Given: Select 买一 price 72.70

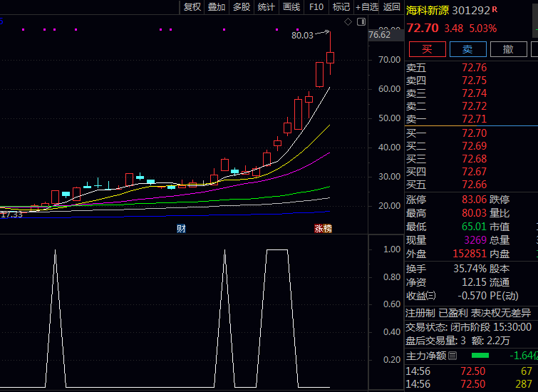Looking at the screenshot, I should click(x=474, y=133).
